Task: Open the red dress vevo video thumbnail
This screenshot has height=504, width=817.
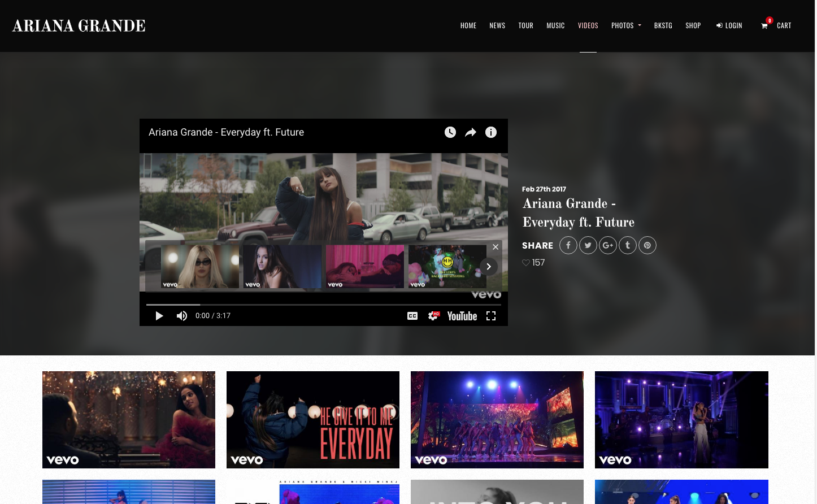Action: 129,420
